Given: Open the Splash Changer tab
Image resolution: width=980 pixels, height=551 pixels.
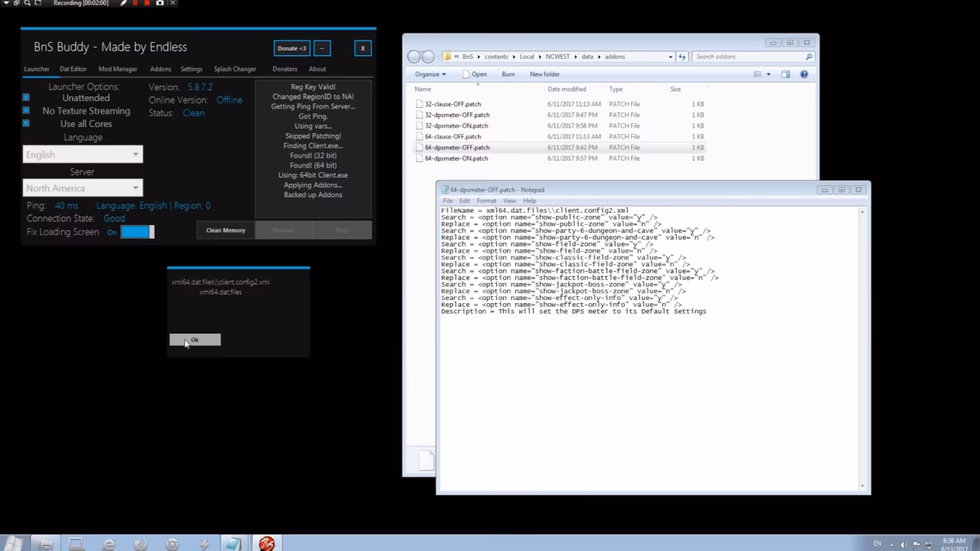Looking at the screenshot, I should coord(235,69).
